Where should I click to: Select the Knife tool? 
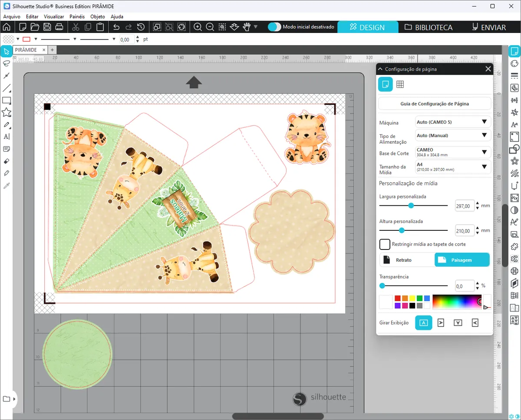point(7,173)
